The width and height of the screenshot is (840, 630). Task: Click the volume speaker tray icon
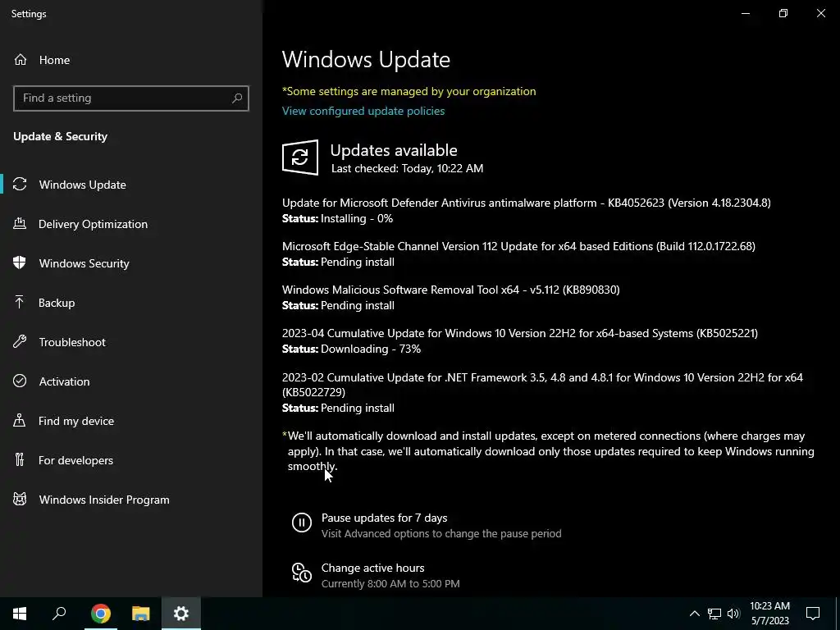[734, 614]
